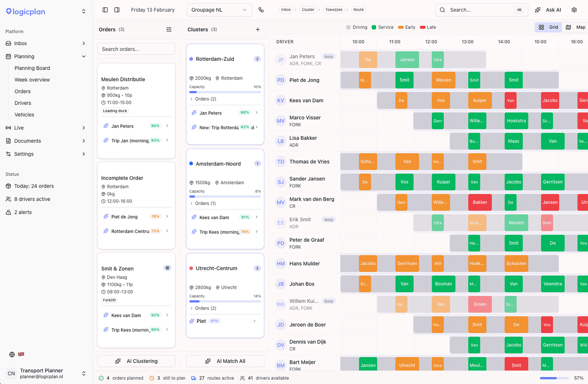The width and height of the screenshot is (588, 384).
Task: Toggle the left sidebar panel
Action: [x=105, y=10]
